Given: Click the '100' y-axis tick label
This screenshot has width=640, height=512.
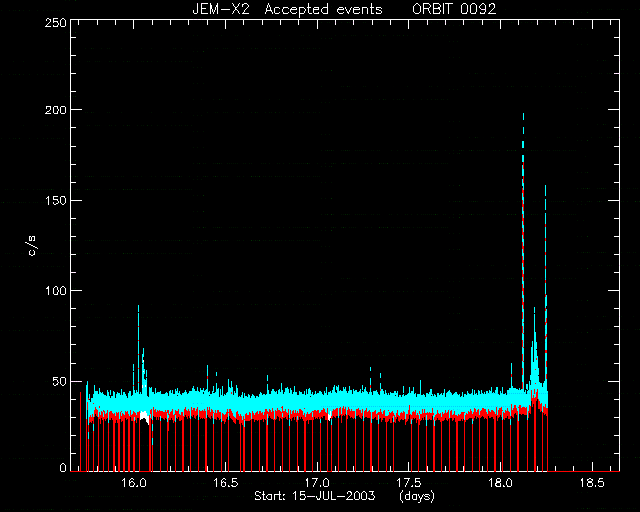Looking at the screenshot, I should [x=55, y=291].
